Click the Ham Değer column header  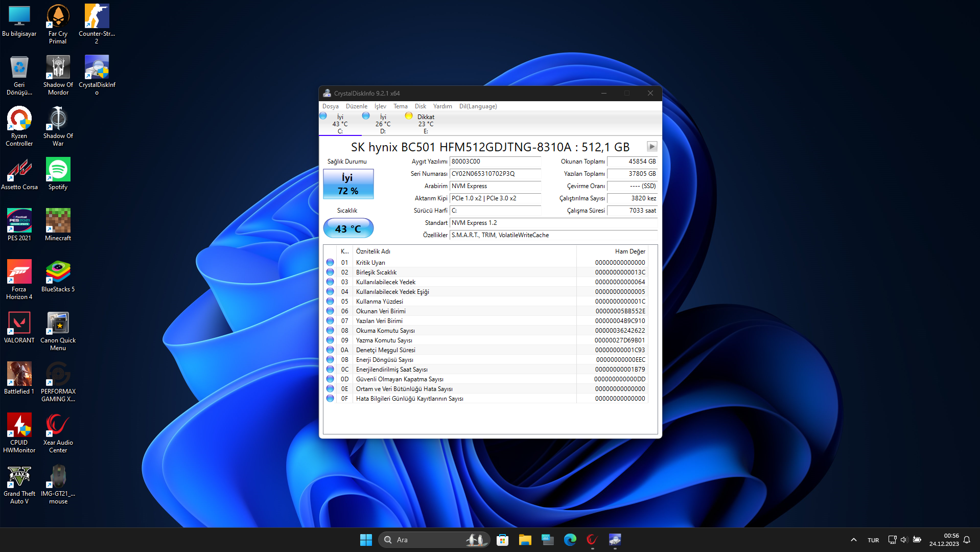(x=629, y=251)
